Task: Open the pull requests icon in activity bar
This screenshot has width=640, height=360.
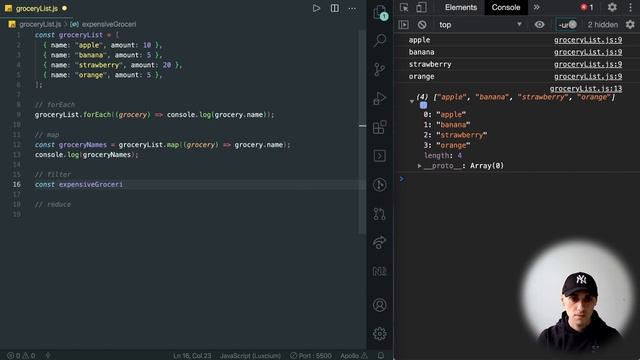Action: [x=380, y=214]
